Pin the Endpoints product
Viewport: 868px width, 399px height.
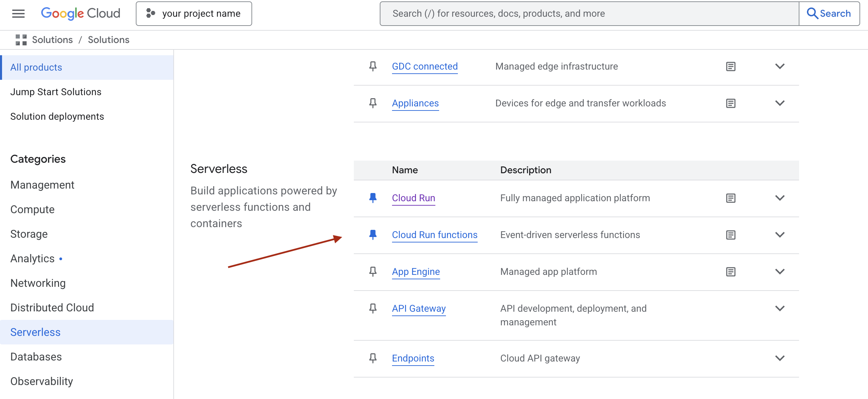(373, 358)
